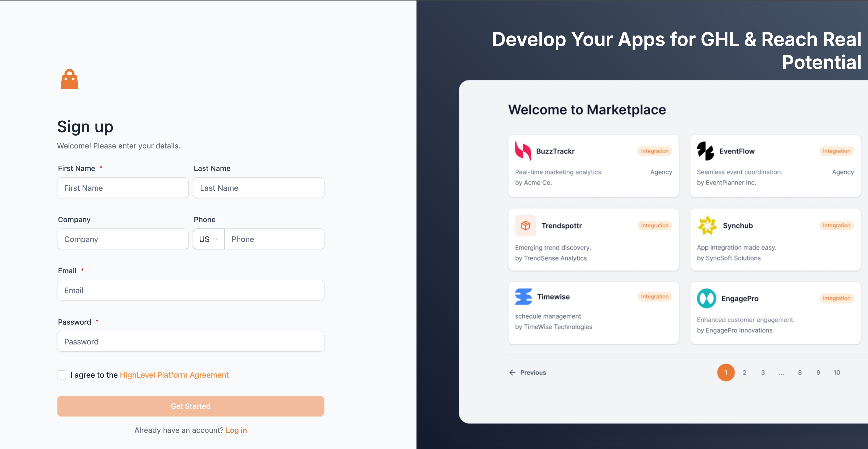Viewport: 868px width, 449px height.
Task: Select the highlighted page 1 button
Action: click(726, 372)
